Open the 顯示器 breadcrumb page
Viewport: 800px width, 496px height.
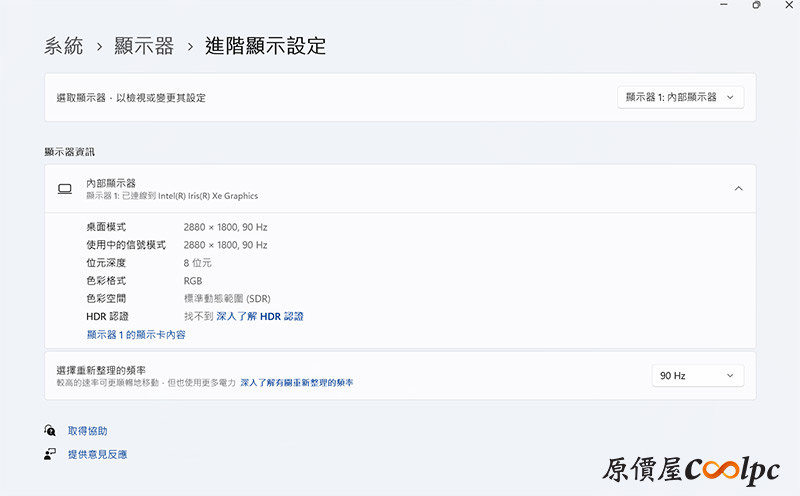pyautogui.click(x=144, y=46)
